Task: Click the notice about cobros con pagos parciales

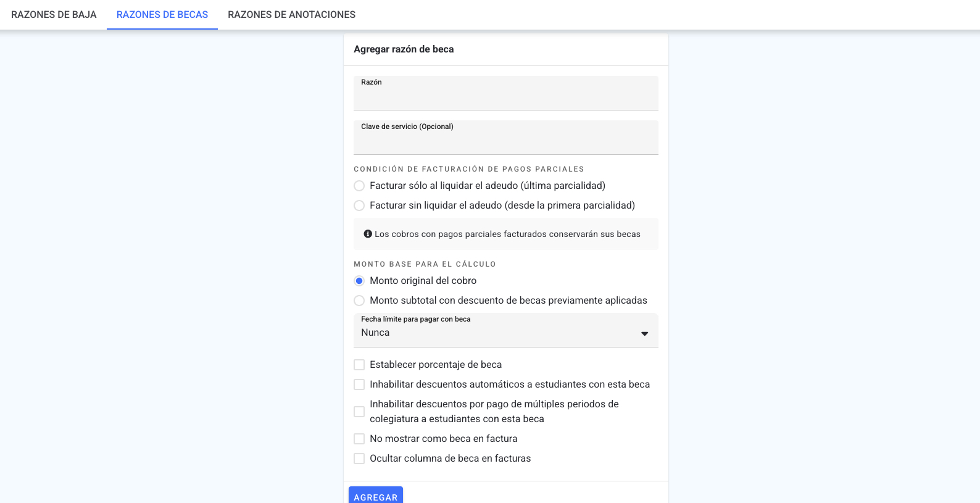Action: 506,234
